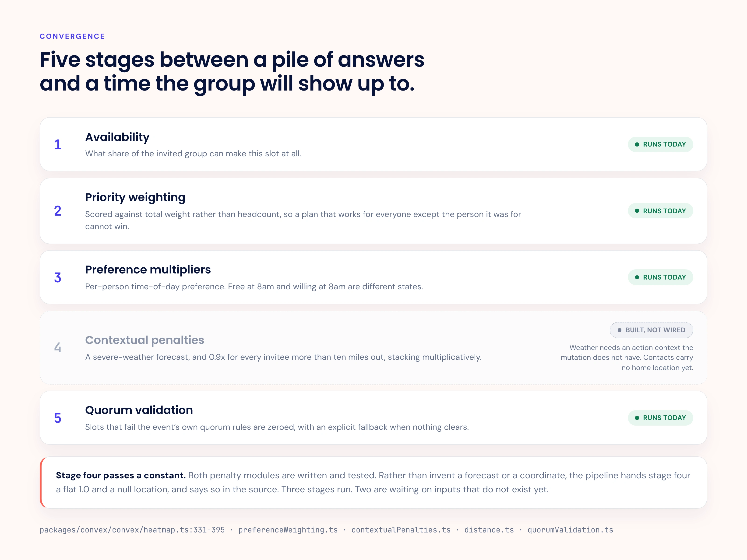747x560 pixels.
Task: Click the stage number 1 icon
Action: pyautogui.click(x=58, y=144)
